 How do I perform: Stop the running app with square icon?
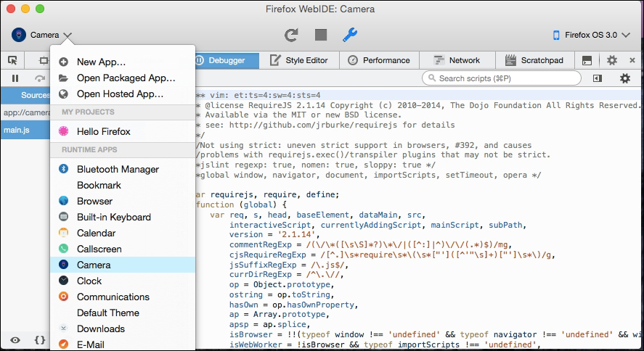coord(321,35)
